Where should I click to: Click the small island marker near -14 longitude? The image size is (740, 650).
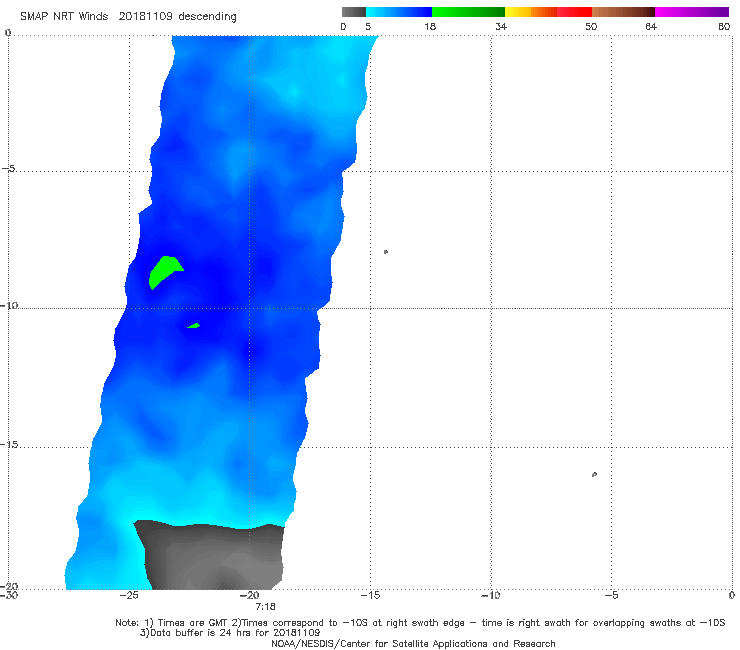click(386, 252)
